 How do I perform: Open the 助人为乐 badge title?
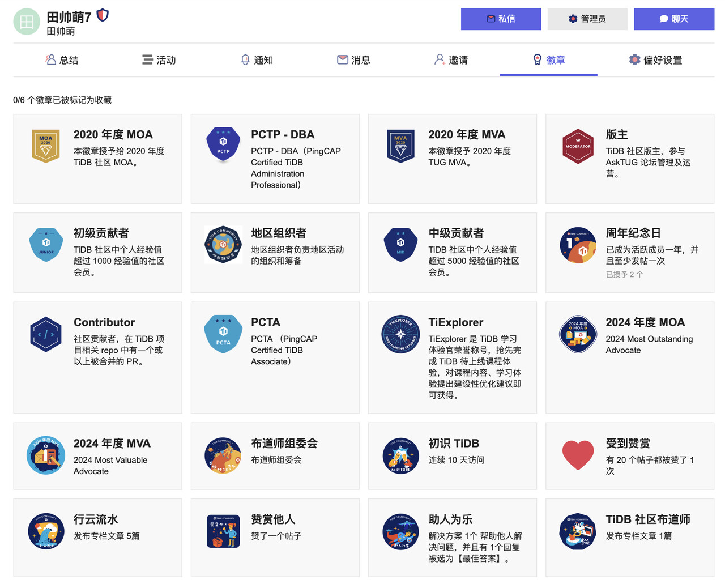[x=451, y=519]
